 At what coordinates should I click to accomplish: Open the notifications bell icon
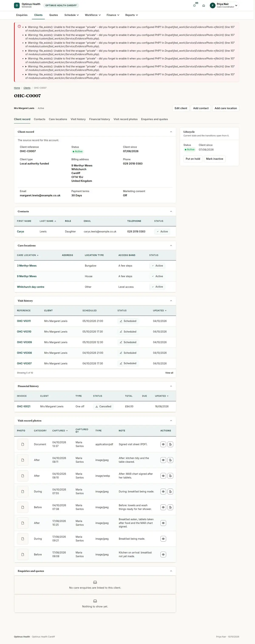tap(194, 6)
